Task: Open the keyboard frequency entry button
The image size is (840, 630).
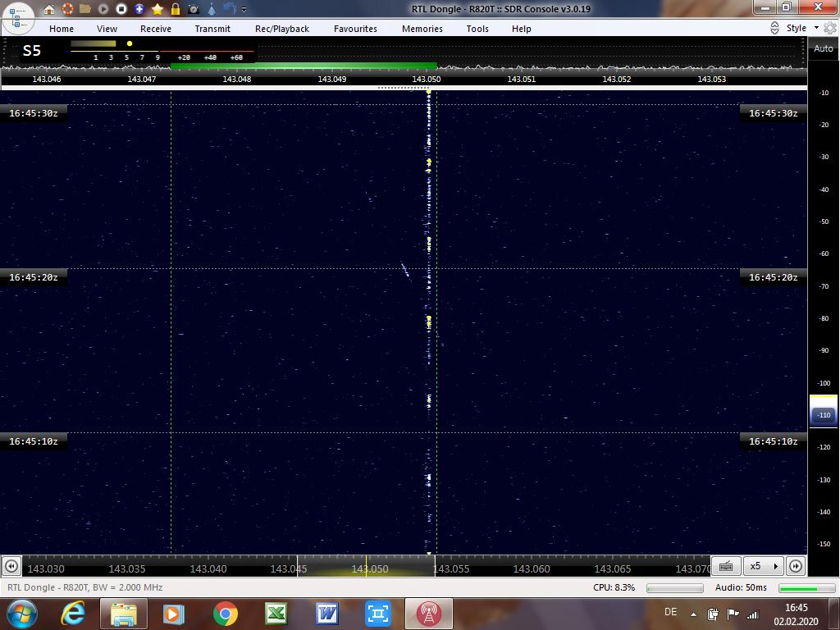Action: [726, 566]
